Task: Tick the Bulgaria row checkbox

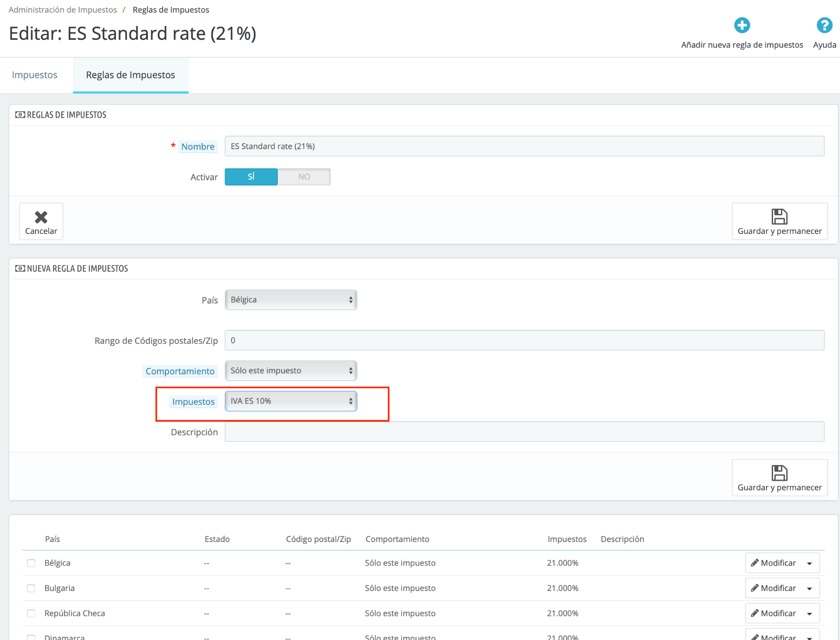Action: click(31, 588)
